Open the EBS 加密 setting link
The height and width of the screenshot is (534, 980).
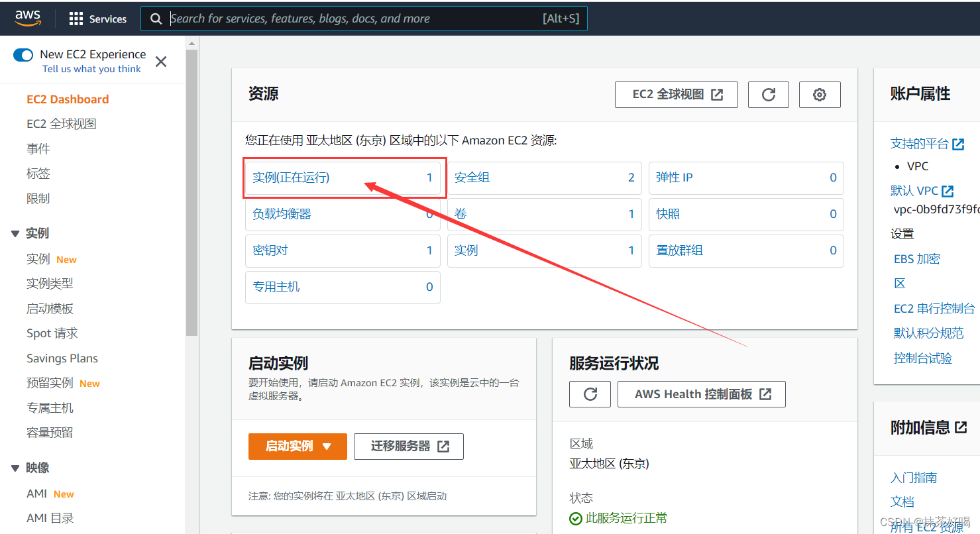point(917,259)
